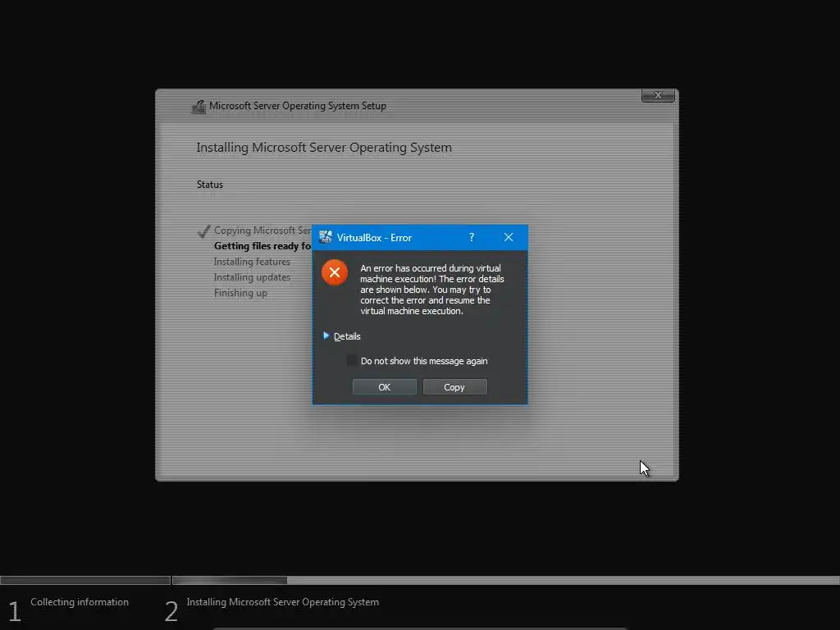Copy the VirtualBox error details
The image size is (840, 630).
454,387
